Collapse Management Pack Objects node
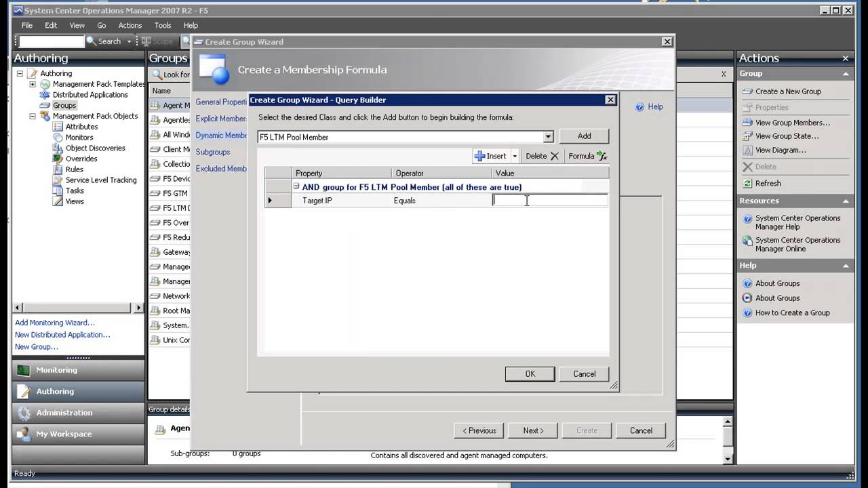This screenshot has width=868, height=488. click(x=32, y=116)
